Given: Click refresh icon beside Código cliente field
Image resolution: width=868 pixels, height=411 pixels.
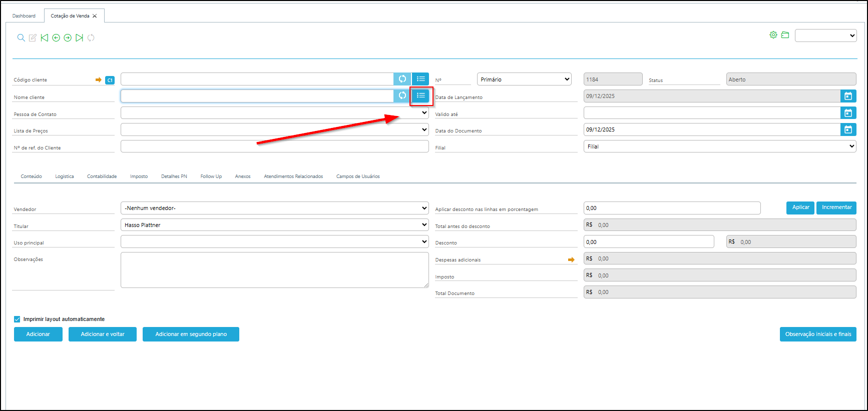Looking at the screenshot, I should click(x=402, y=79).
